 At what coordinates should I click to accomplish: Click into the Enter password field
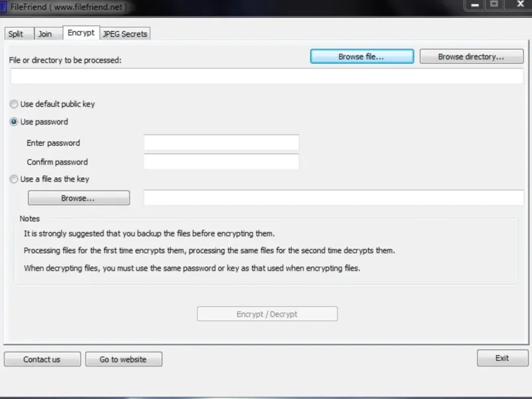point(221,142)
